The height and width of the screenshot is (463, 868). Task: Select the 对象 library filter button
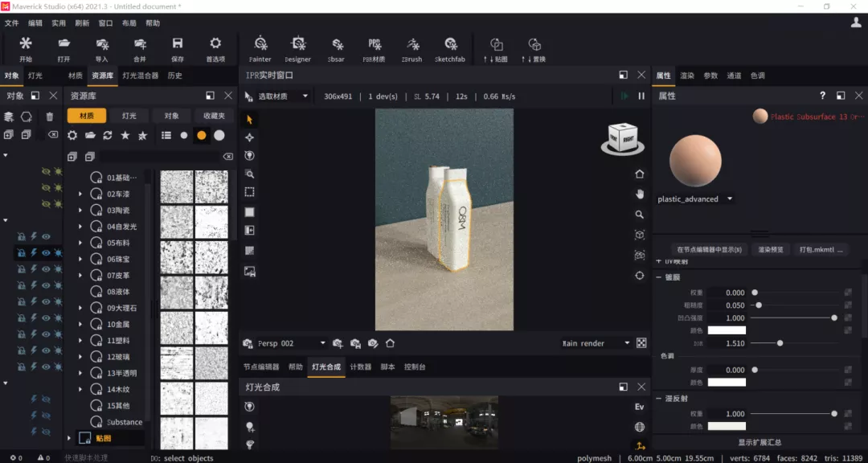tap(172, 116)
